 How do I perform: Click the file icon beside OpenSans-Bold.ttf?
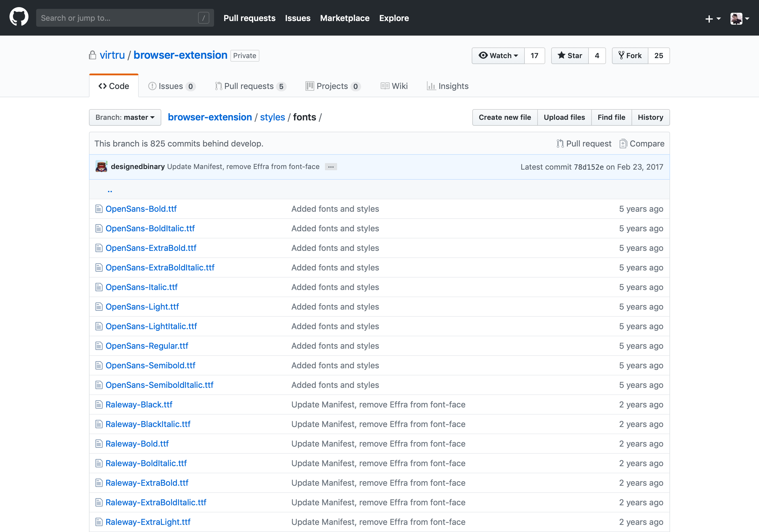[99, 209]
